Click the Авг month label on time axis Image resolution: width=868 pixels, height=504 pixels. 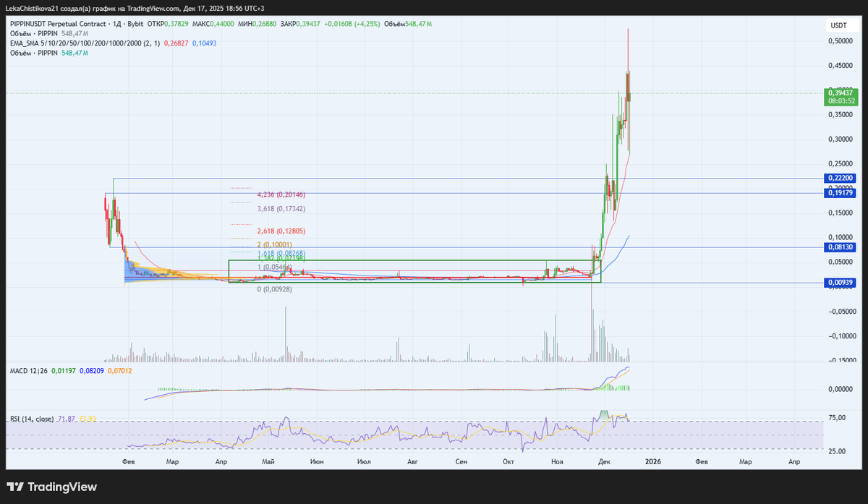[x=413, y=461]
